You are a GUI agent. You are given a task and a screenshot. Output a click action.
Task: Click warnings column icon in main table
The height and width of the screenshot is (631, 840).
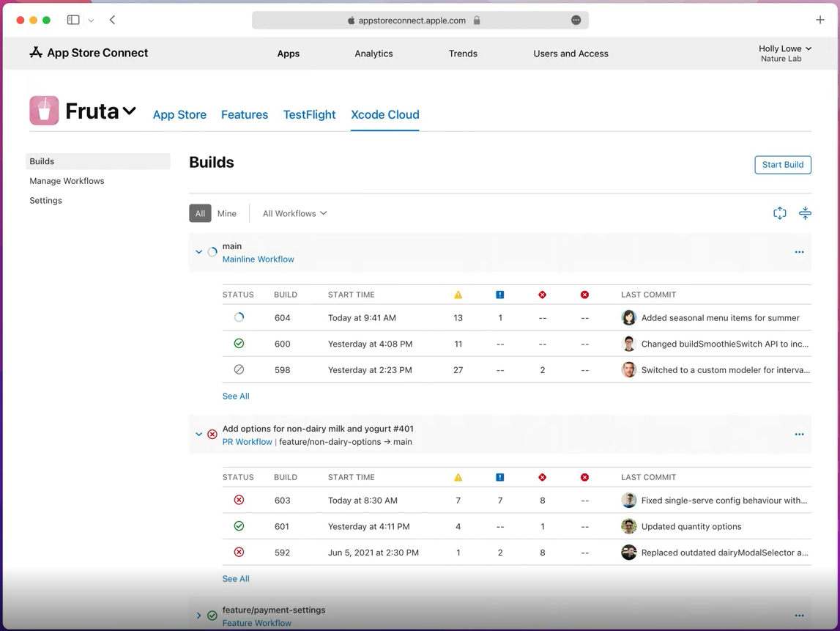pyautogui.click(x=458, y=295)
